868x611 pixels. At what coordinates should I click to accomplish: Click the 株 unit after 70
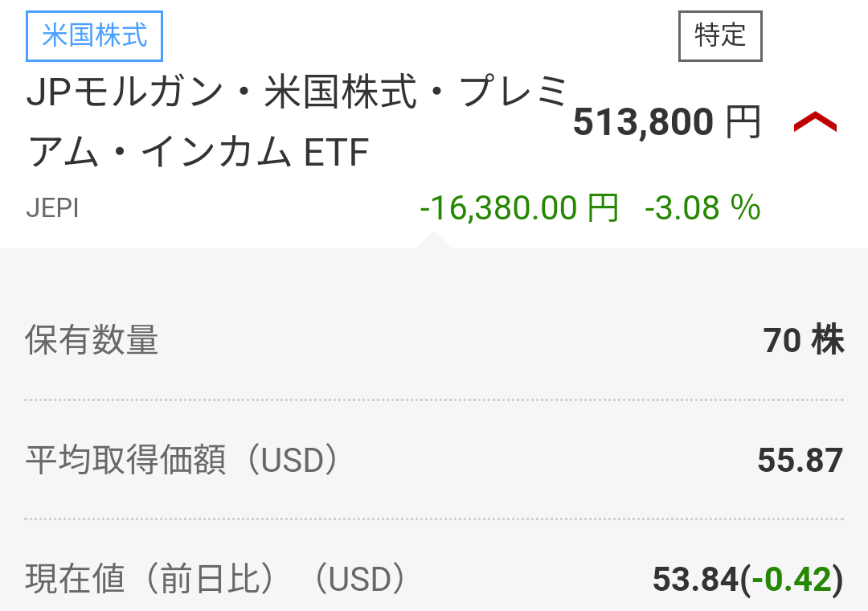tap(828, 340)
